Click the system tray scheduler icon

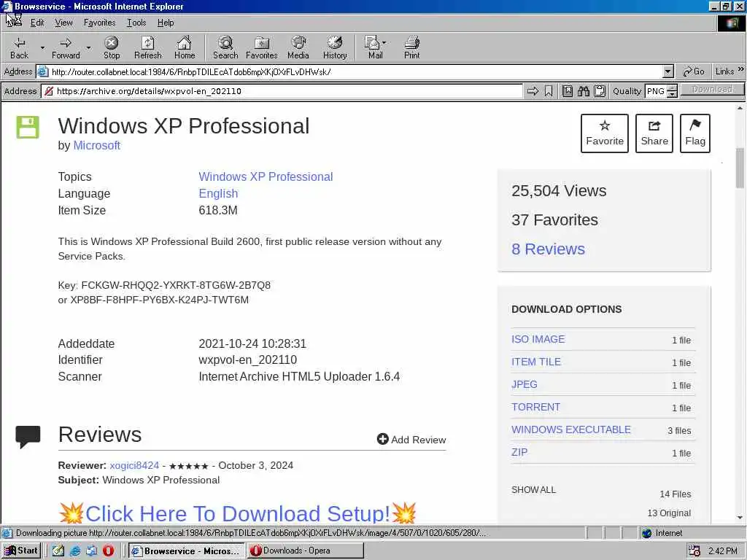pos(694,551)
